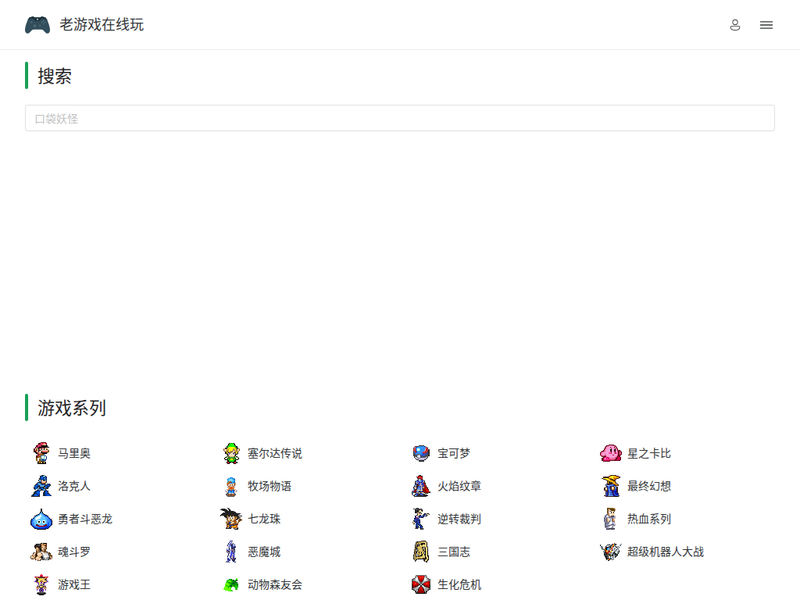Click the Mega Man sprite icon

pos(41,486)
